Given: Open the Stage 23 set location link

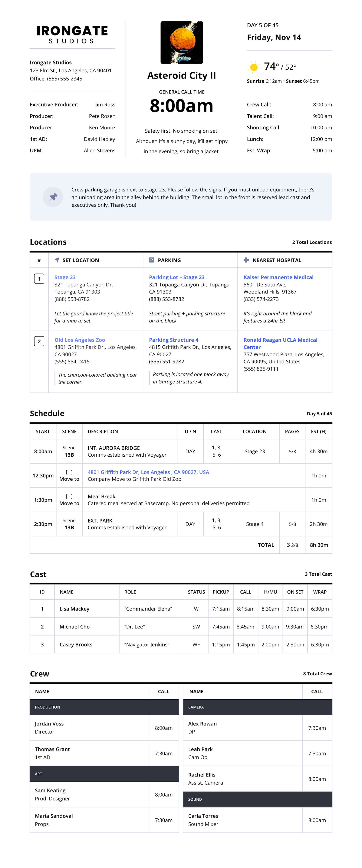Looking at the screenshot, I should pos(65,277).
